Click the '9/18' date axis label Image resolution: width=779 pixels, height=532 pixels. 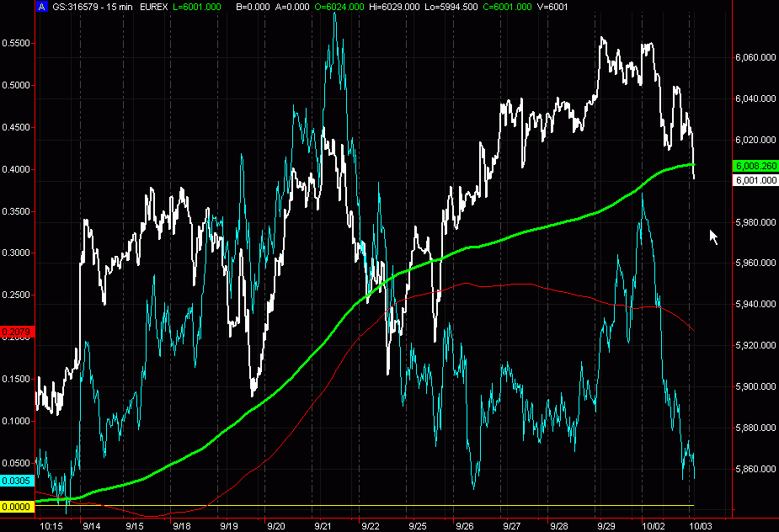pos(181,526)
